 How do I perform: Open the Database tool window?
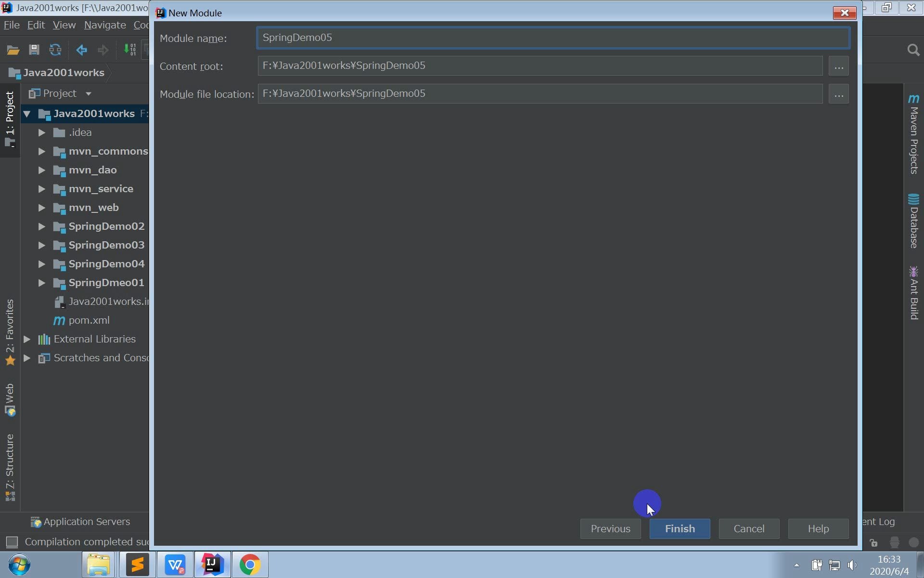pyautogui.click(x=914, y=222)
